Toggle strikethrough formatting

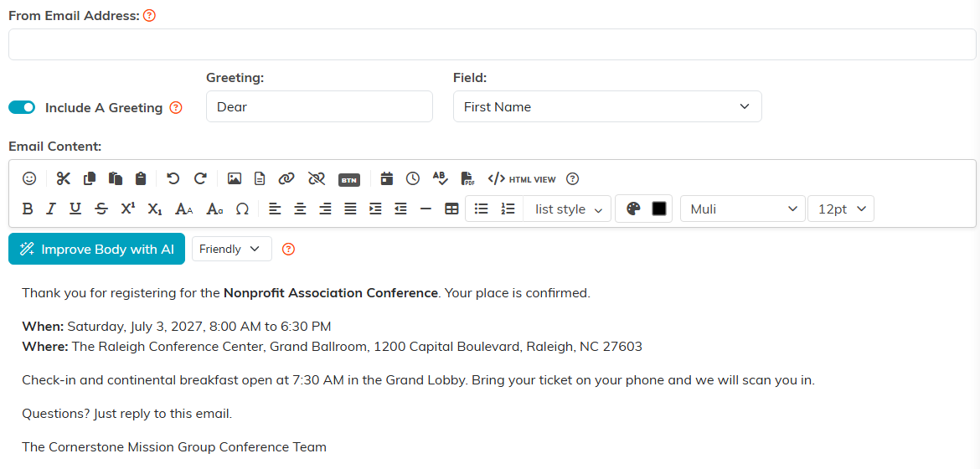tap(101, 209)
